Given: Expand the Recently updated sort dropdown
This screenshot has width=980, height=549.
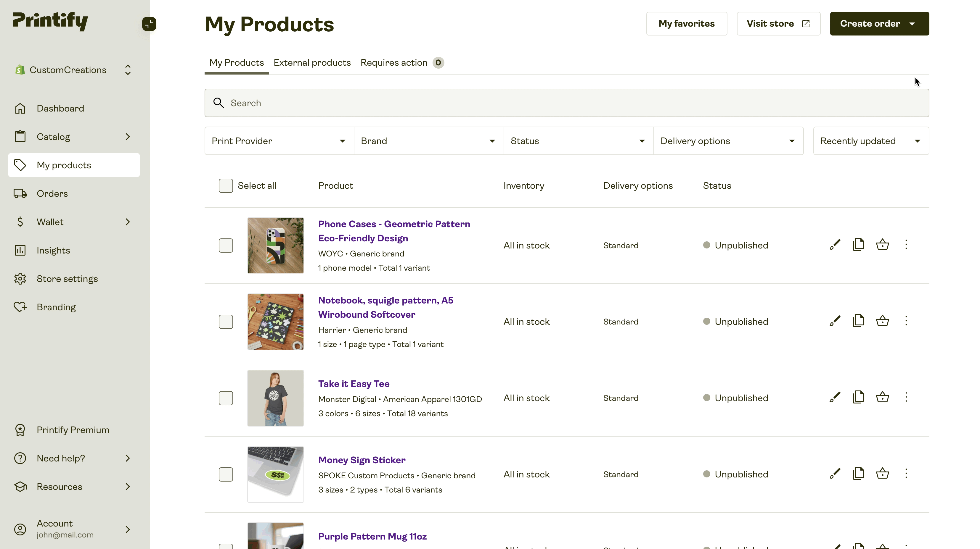Looking at the screenshot, I should [870, 141].
